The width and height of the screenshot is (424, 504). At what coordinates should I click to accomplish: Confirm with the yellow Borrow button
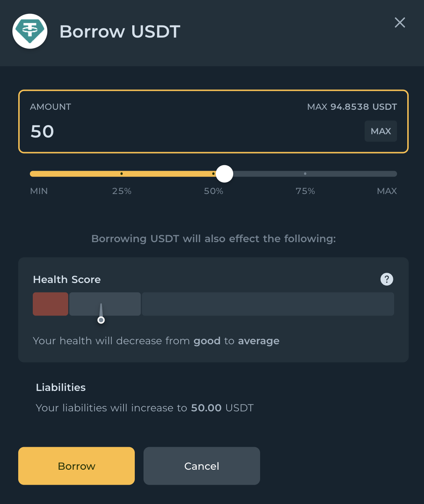[x=76, y=466]
